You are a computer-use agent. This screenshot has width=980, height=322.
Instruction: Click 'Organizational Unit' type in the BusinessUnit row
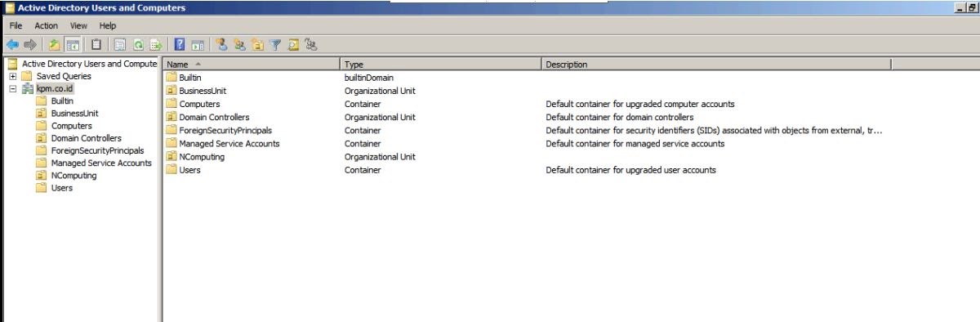(380, 91)
